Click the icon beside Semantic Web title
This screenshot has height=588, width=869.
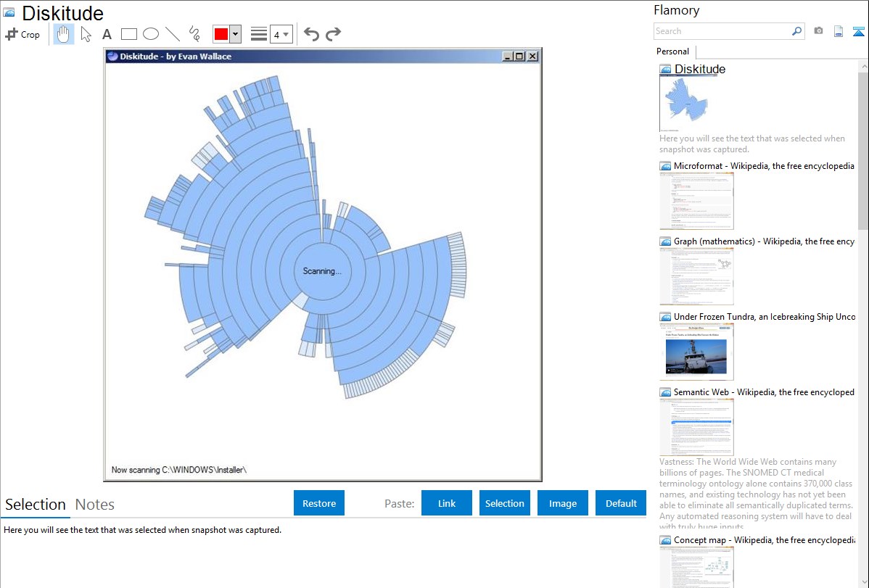pyautogui.click(x=666, y=392)
